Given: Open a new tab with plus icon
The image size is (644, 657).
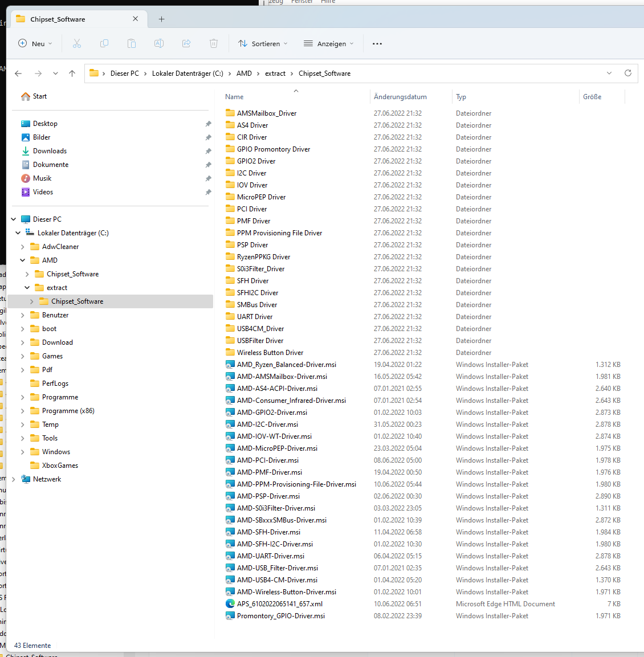Looking at the screenshot, I should coord(161,19).
